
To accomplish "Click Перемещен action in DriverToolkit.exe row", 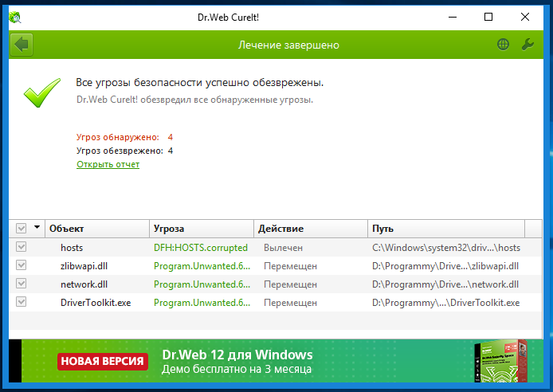I will point(290,303).
